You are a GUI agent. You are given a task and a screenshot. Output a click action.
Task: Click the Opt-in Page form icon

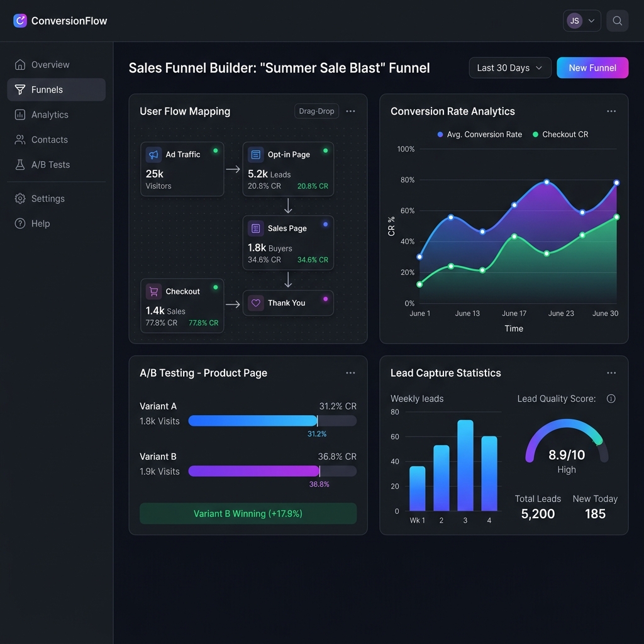[x=255, y=155]
